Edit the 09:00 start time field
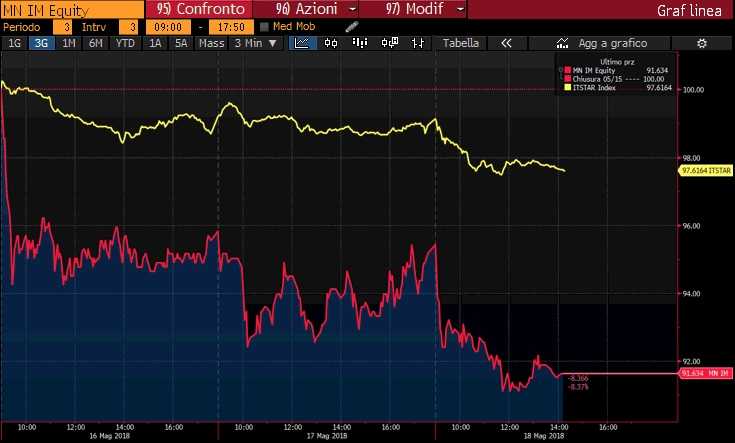735x443 pixels. pyautogui.click(x=168, y=27)
